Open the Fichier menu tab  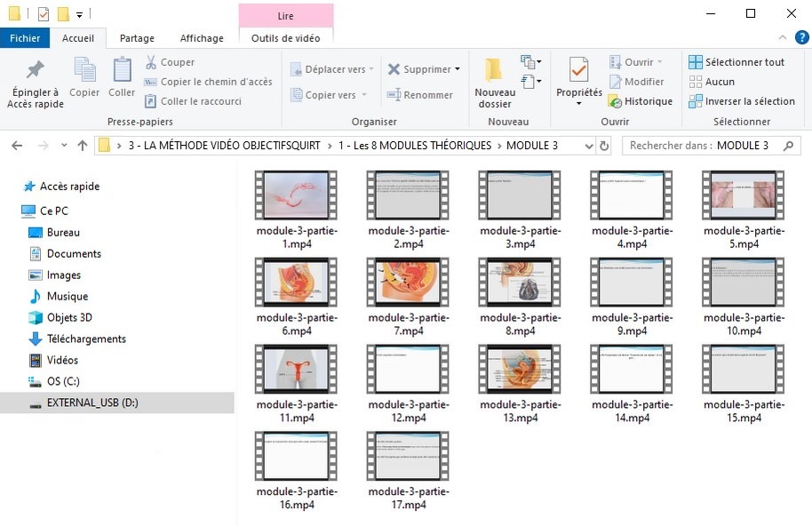point(25,38)
